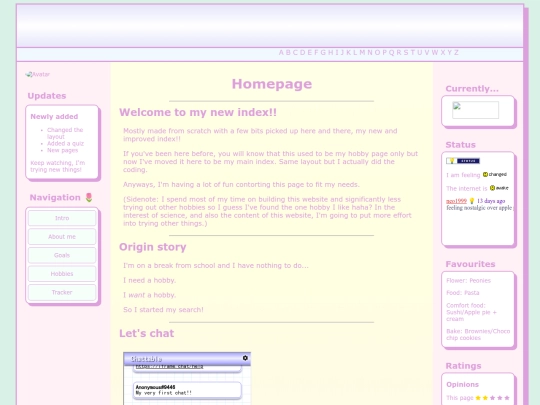The height and width of the screenshot is (405, 540).
Task: Choose letter H from the alphabet bar
Action: 331,52
